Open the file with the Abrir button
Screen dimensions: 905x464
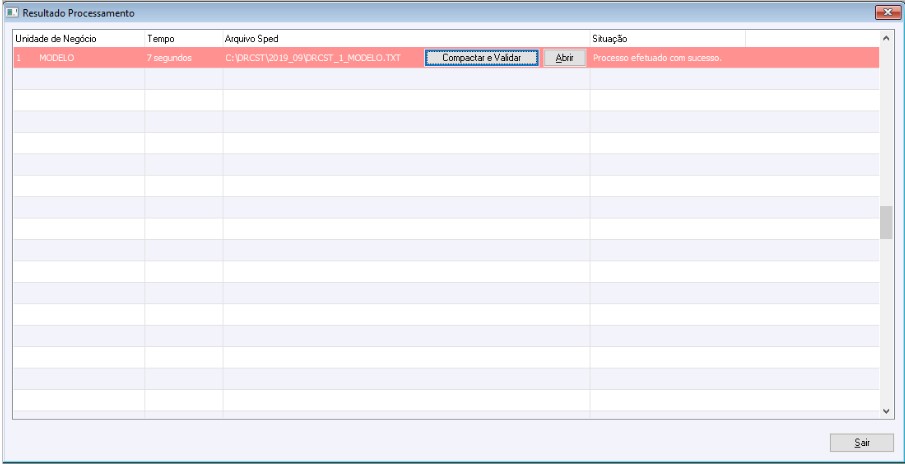(x=564, y=58)
